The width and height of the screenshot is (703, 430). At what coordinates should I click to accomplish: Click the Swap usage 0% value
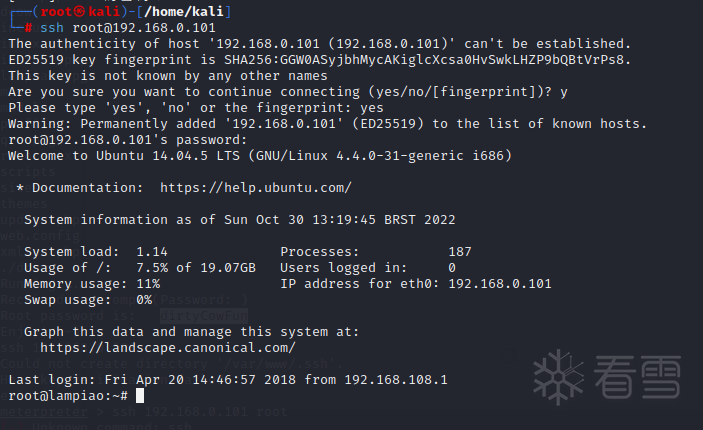[144, 299]
